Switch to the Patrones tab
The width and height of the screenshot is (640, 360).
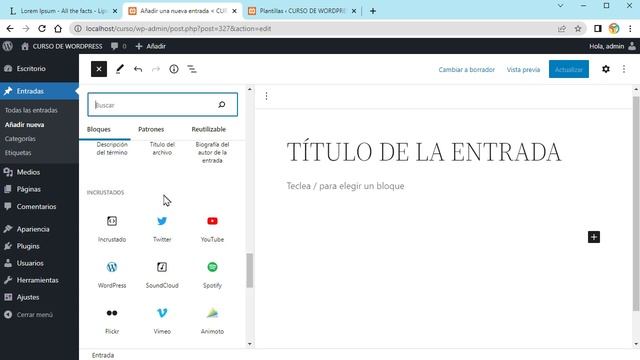coord(151,129)
